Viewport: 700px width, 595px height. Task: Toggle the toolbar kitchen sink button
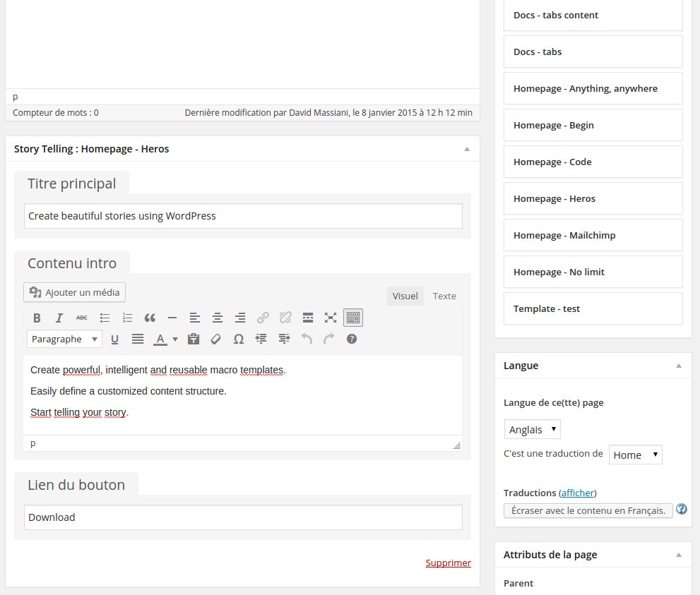click(x=353, y=318)
